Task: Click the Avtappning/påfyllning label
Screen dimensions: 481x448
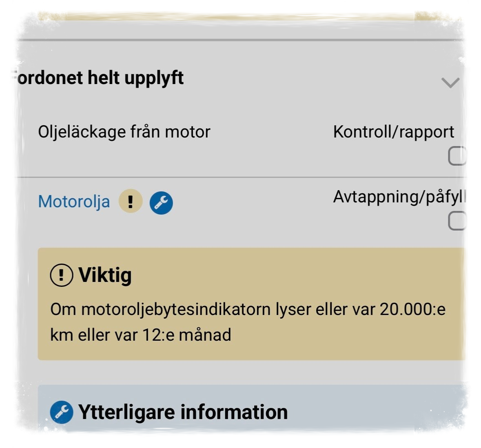Action: (x=399, y=197)
